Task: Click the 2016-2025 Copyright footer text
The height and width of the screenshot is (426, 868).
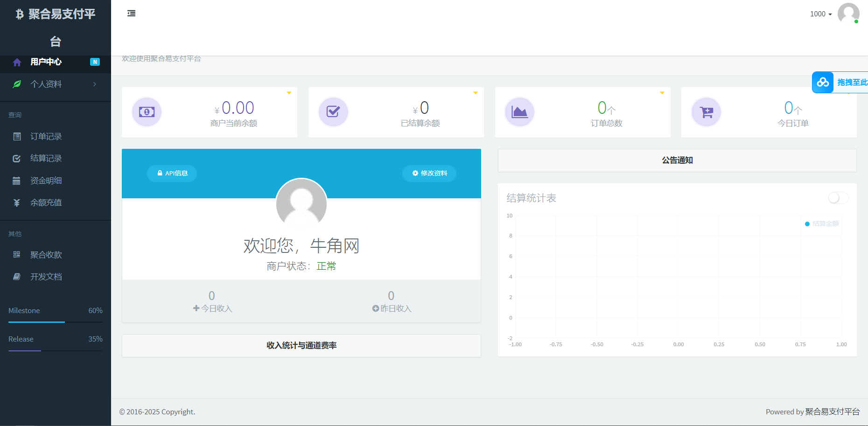Action: pyautogui.click(x=157, y=412)
